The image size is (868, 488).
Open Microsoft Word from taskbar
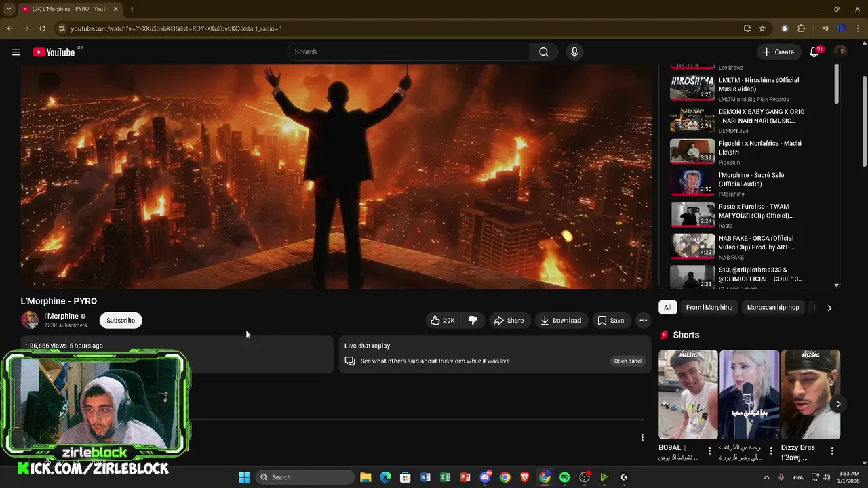click(425, 477)
